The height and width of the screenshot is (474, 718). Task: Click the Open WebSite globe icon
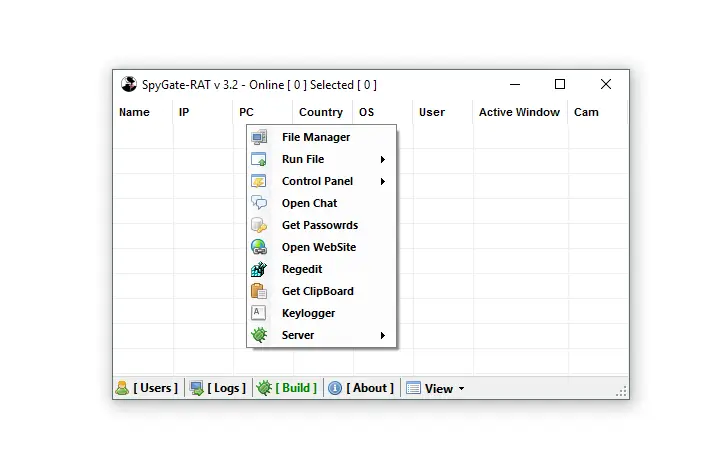pos(259,247)
